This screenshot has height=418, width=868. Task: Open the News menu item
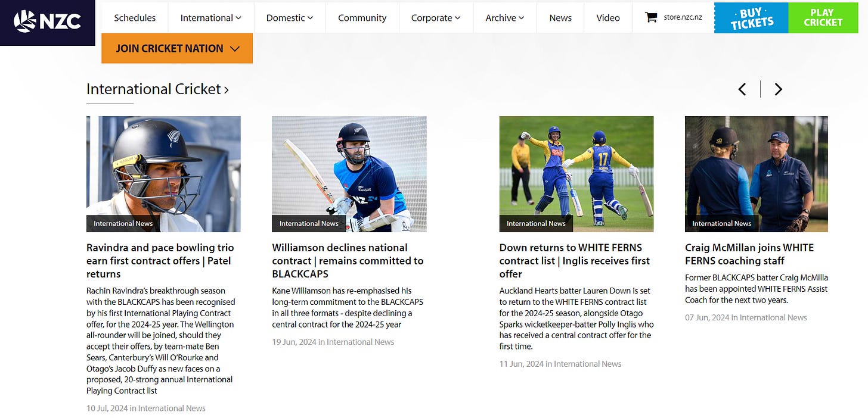(x=560, y=18)
